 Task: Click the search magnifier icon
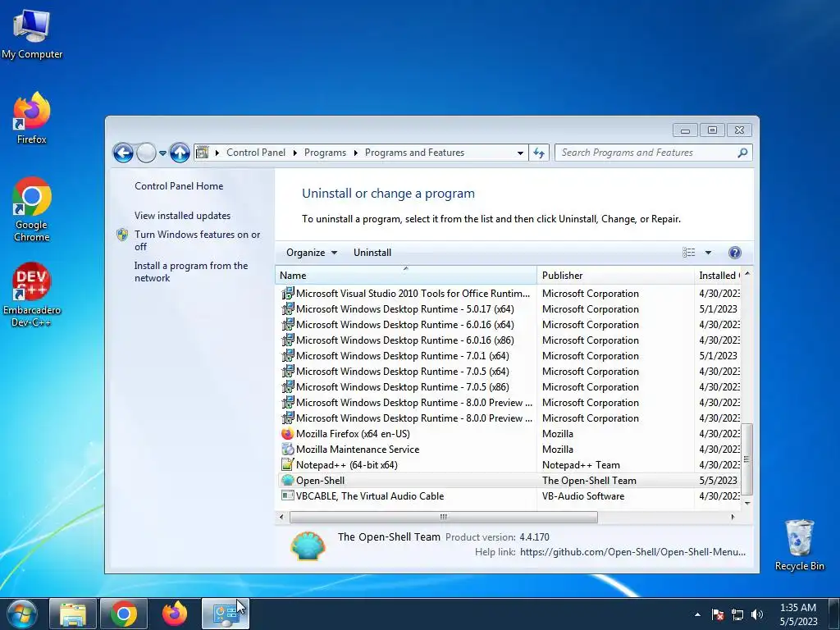click(x=742, y=153)
